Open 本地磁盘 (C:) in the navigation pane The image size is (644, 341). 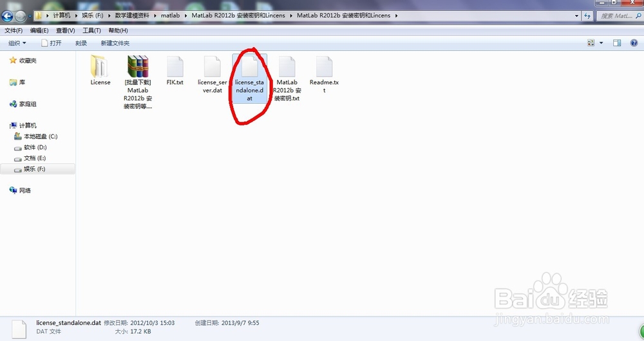pyautogui.click(x=40, y=136)
